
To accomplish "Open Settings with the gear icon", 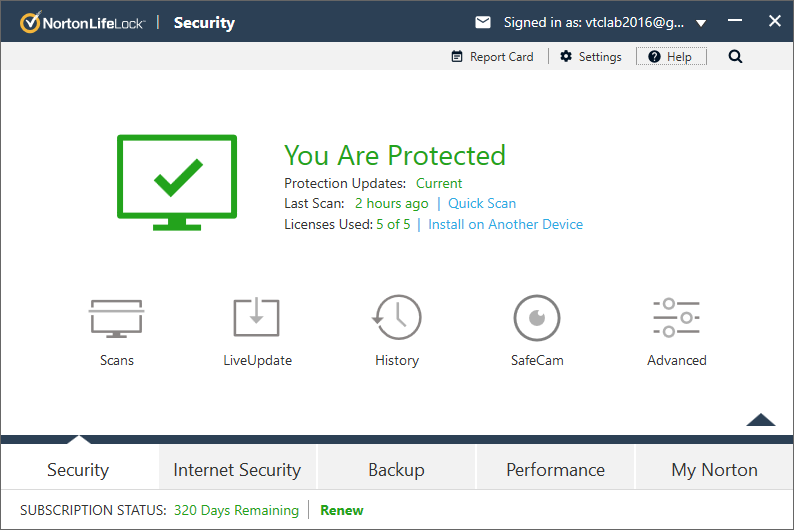I will coord(590,57).
